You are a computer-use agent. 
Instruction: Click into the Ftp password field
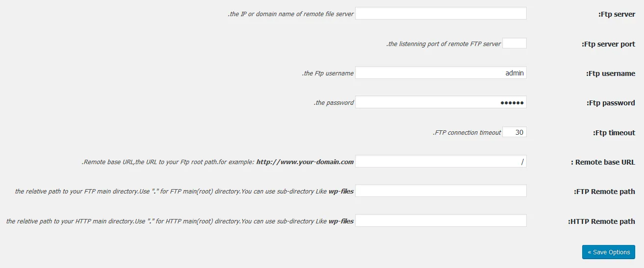pos(441,102)
